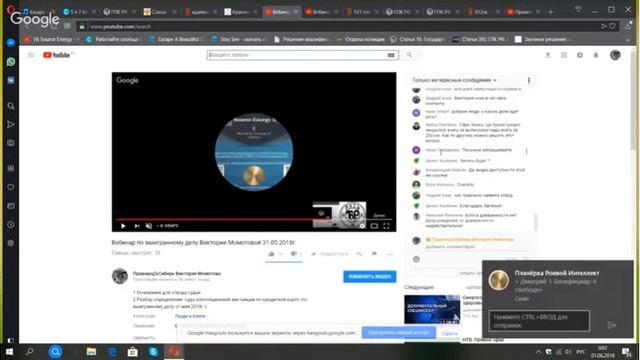Open the live chat filter dropdown

454,80
